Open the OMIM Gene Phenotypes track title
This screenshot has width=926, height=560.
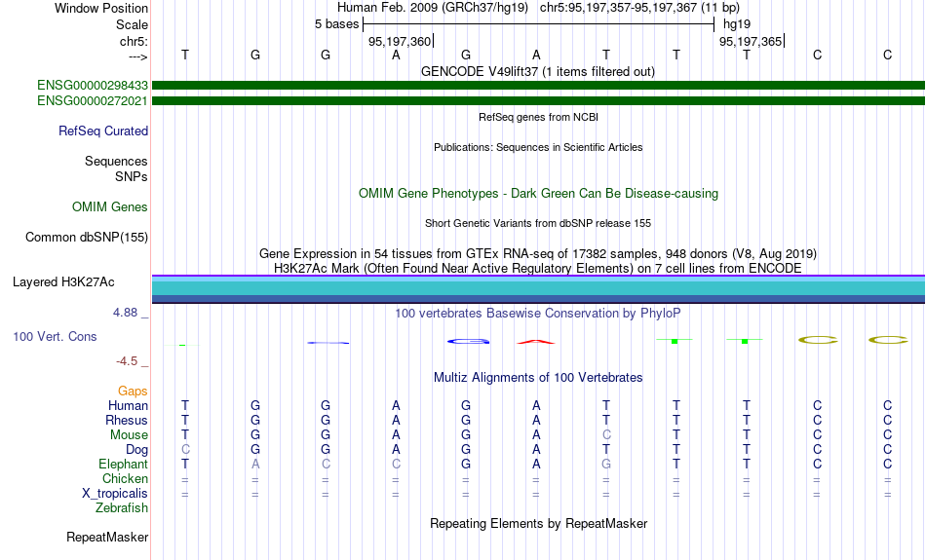tap(539, 194)
